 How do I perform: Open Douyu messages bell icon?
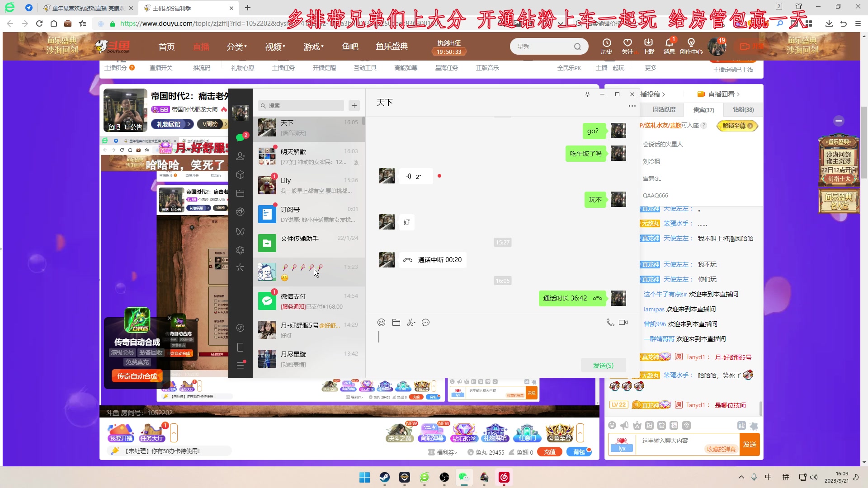tap(669, 46)
